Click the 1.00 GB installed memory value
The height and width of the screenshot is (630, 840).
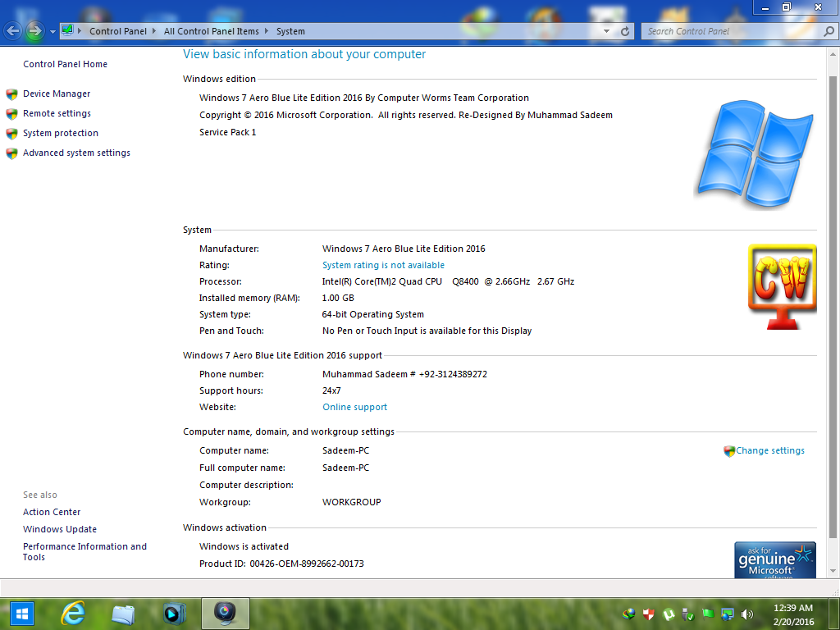tap(338, 298)
